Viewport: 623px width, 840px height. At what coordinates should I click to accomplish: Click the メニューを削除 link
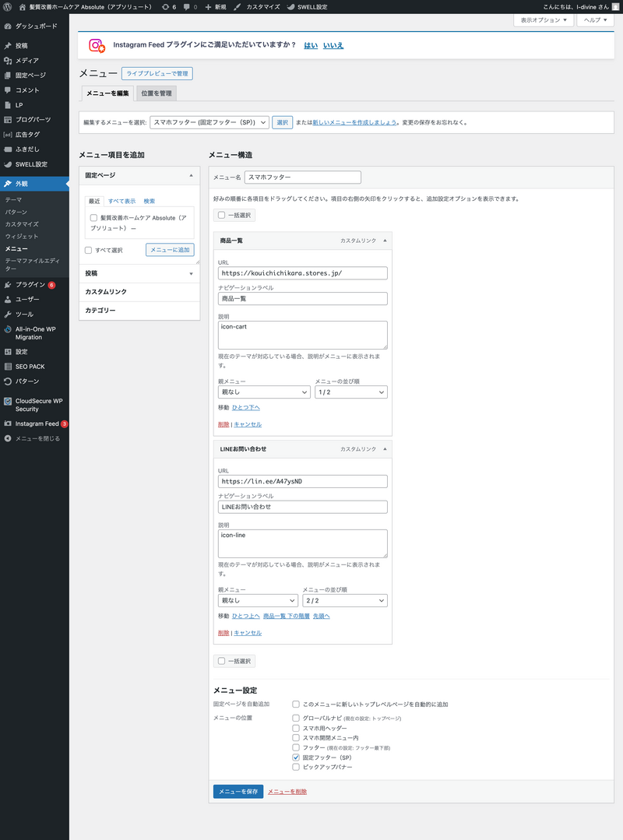coord(287,792)
